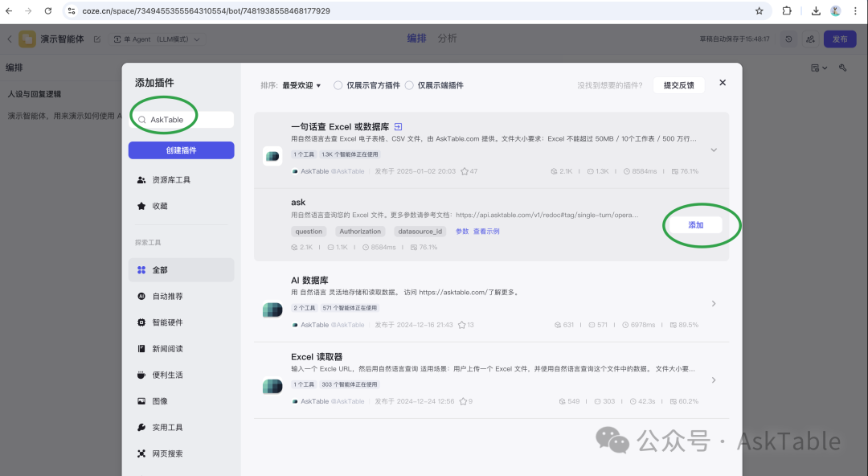Enable the 仅展示端插件 filter

pyautogui.click(x=411, y=84)
